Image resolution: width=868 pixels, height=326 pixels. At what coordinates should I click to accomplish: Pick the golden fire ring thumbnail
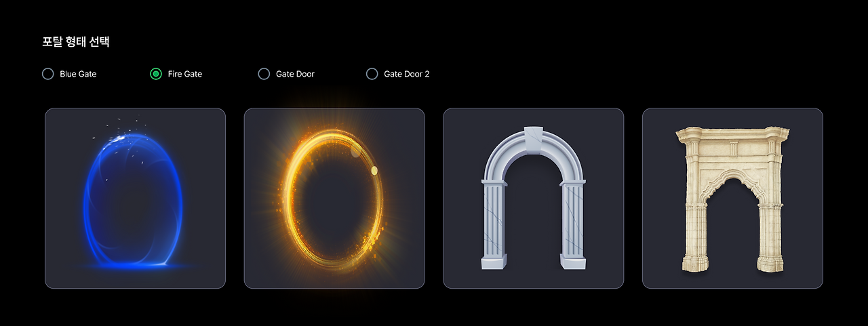(334, 199)
